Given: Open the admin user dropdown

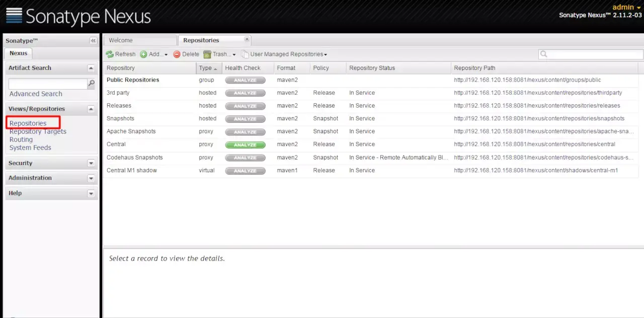Looking at the screenshot, I should (x=626, y=7).
